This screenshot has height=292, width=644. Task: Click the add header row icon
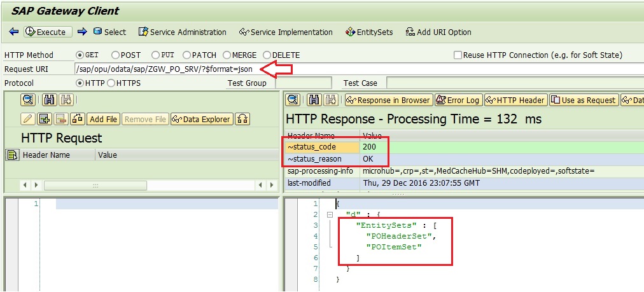tap(44, 119)
